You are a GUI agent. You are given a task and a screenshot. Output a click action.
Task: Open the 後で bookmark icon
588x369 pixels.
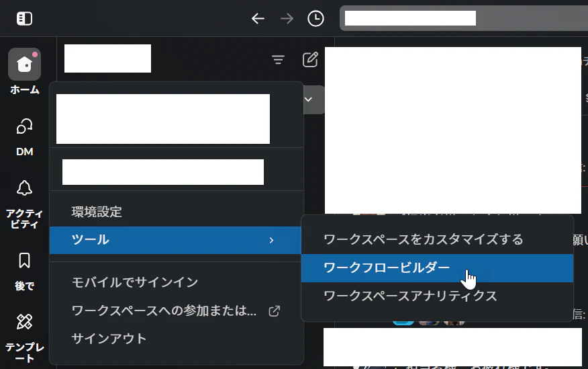coord(24,261)
